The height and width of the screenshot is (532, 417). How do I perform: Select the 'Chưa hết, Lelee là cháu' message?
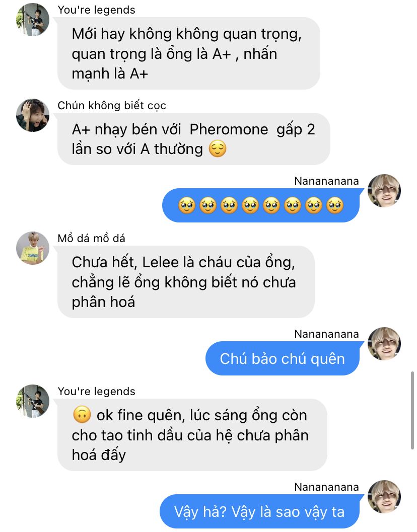click(186, 282)
